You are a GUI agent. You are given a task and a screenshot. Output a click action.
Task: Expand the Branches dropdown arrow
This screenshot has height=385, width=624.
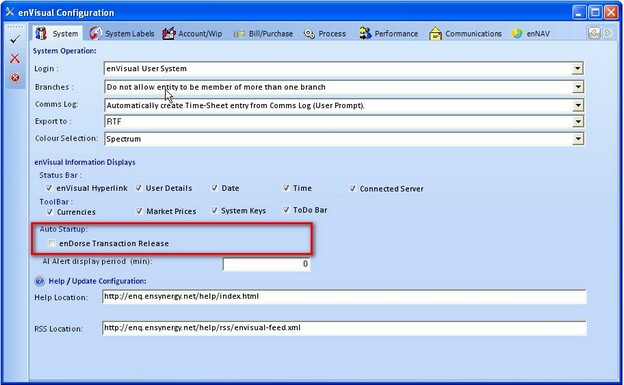pyautogui.click(x=578, y=87)
